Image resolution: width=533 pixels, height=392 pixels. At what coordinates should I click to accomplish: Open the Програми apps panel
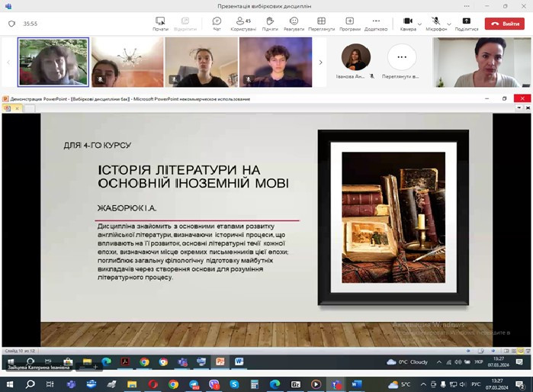[349, 23]
